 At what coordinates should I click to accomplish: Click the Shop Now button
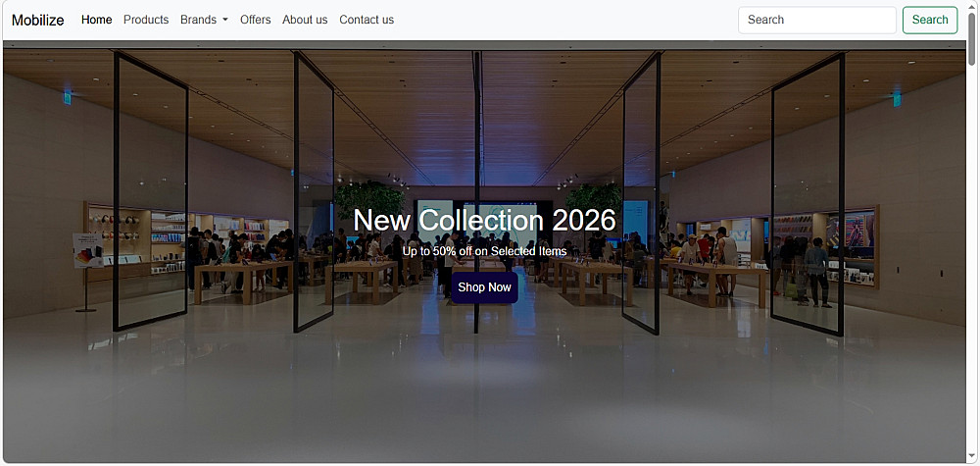coord(484,287)
